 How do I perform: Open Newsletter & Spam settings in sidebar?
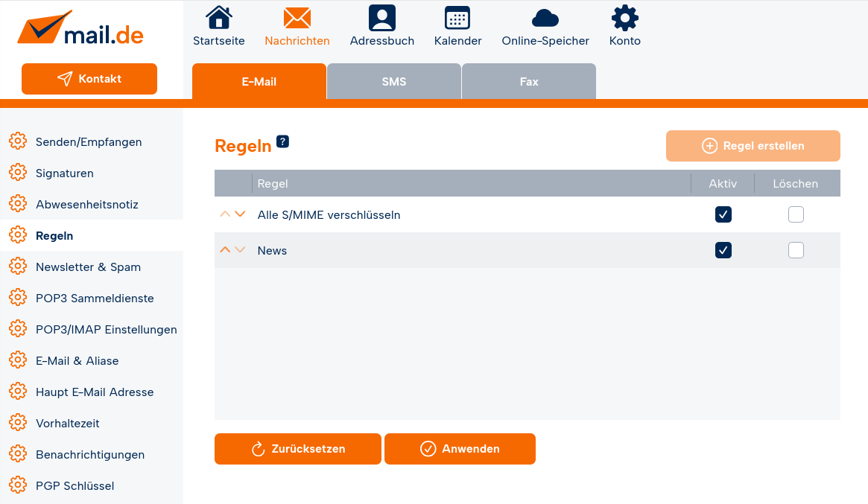tap(88, 267)
